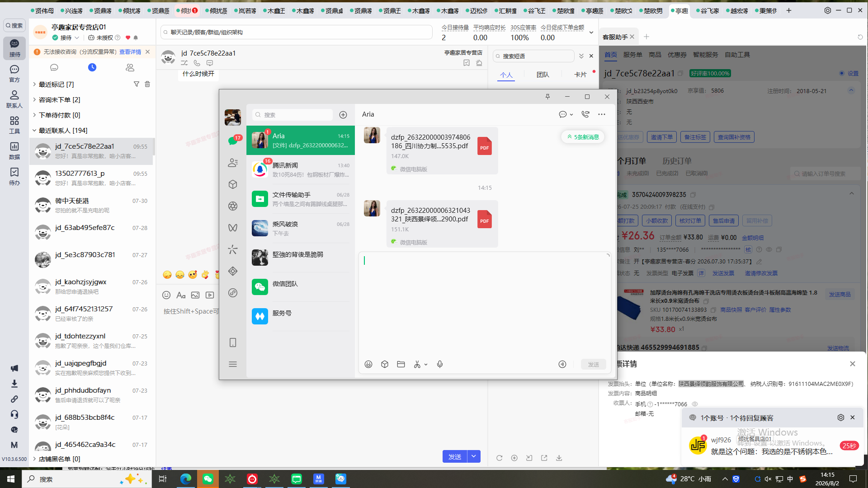Open the emoji picker in WeChat input toolbar

coord(368,364)
